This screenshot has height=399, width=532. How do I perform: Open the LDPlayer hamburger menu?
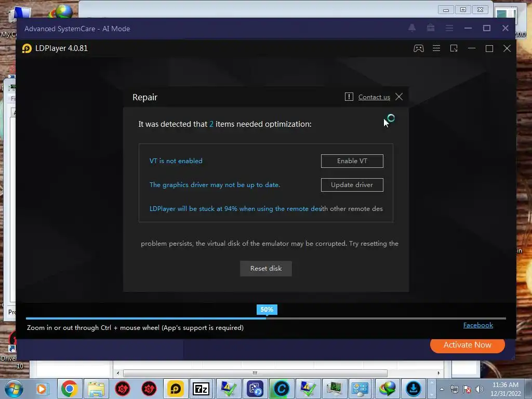436,48
